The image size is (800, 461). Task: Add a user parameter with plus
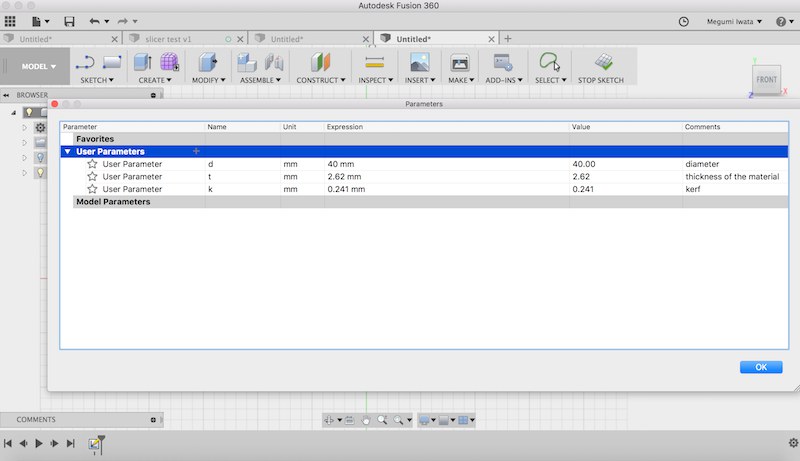(196, 151)
